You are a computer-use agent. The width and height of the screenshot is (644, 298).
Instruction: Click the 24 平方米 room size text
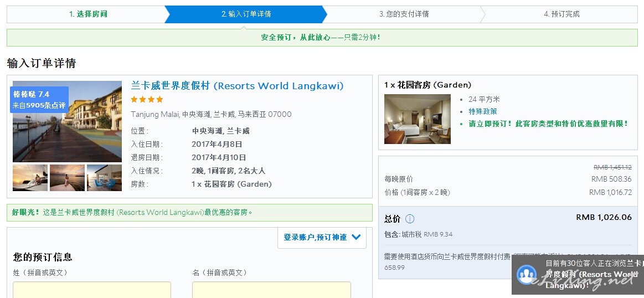[x=484, y=99]
